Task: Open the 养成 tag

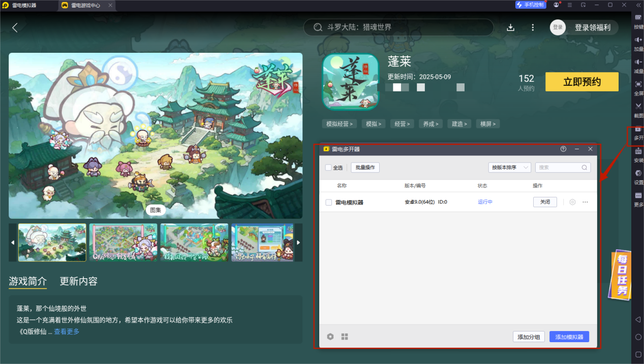Action: pyautogui.click(x=431, y=124)
